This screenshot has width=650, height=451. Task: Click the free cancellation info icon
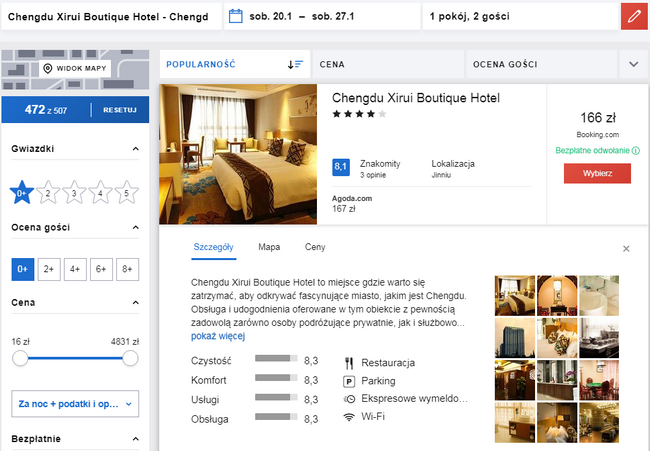[636, 151]
